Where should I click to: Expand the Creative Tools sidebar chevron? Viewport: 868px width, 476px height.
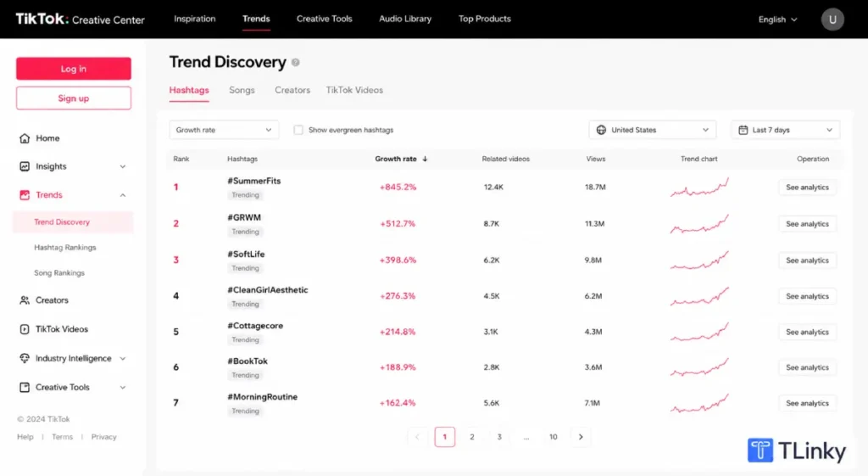tap(123, 388)
